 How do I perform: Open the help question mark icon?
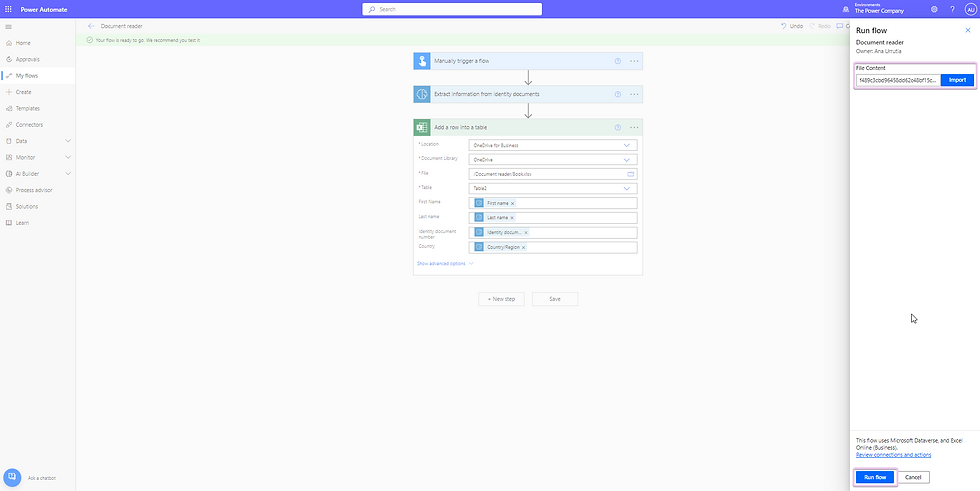pos(952,9)
